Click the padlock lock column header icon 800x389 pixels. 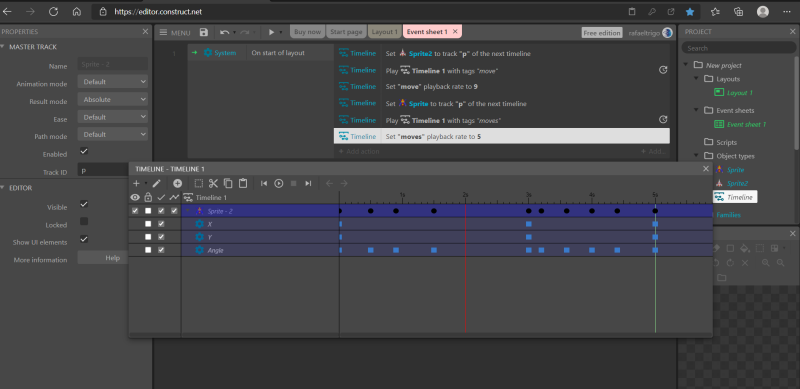coord(148,197)
